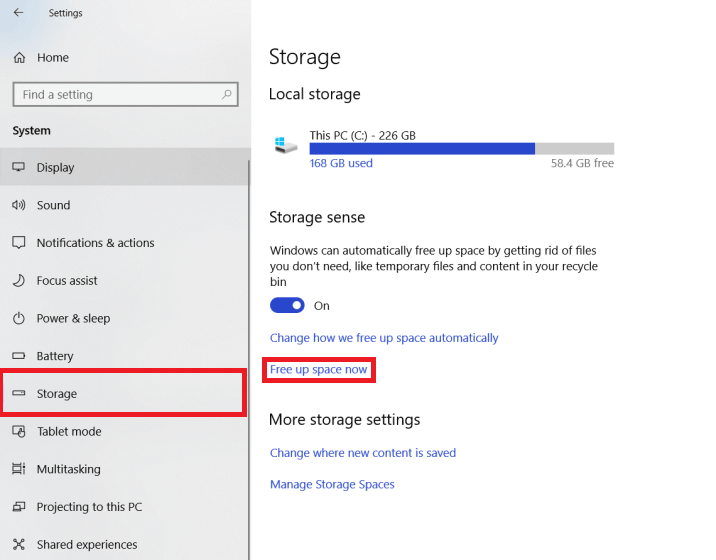This screenshot has width=716, height=560.
Task: Click the Battery icon in sidebar
Action: coord(19,355)
